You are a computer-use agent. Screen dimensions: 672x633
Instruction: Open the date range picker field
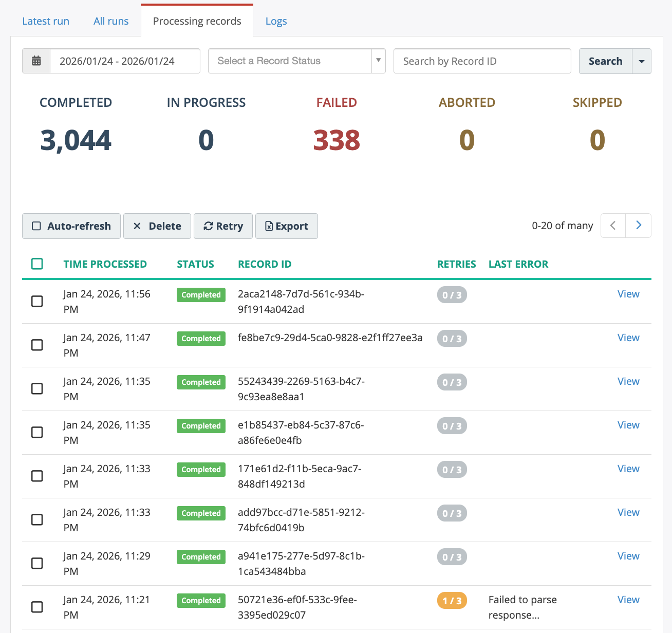(125, 61)
